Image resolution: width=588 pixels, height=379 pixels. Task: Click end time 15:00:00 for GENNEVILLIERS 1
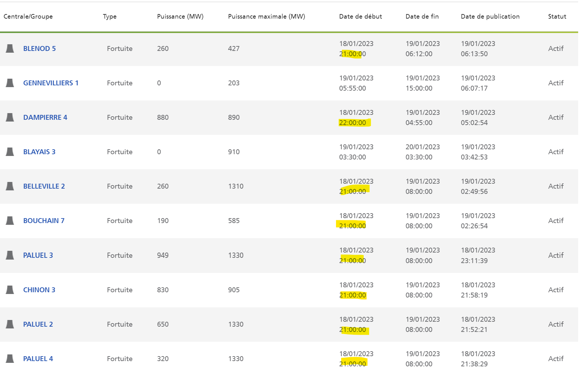[419, 88]
